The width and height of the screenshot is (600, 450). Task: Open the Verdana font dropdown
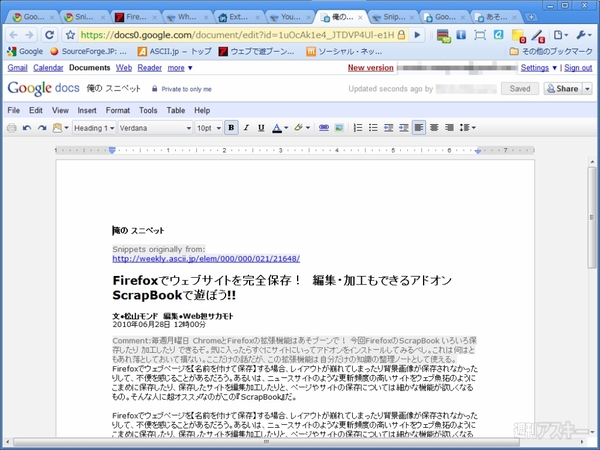155,128
